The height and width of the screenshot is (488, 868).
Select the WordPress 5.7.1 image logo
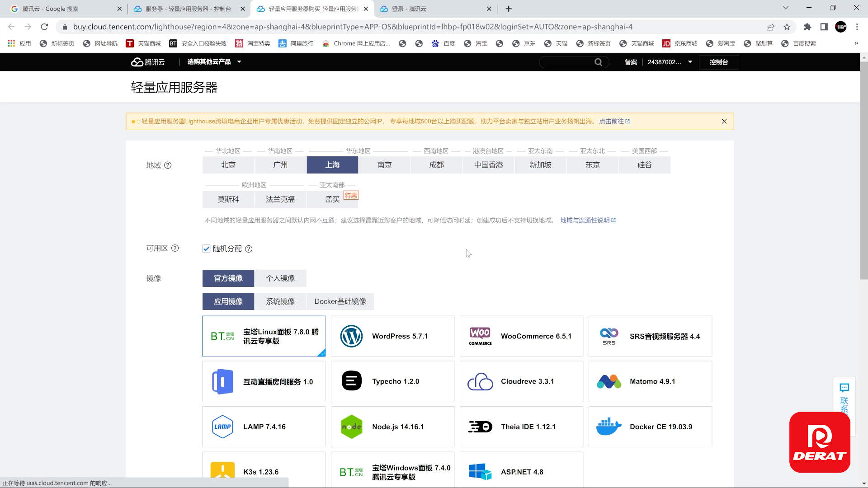coord(352,336)
